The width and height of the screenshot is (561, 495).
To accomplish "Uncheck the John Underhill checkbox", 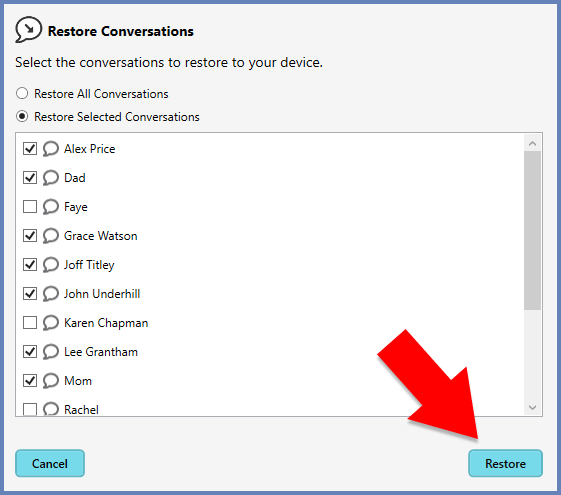I will point(30,294).
